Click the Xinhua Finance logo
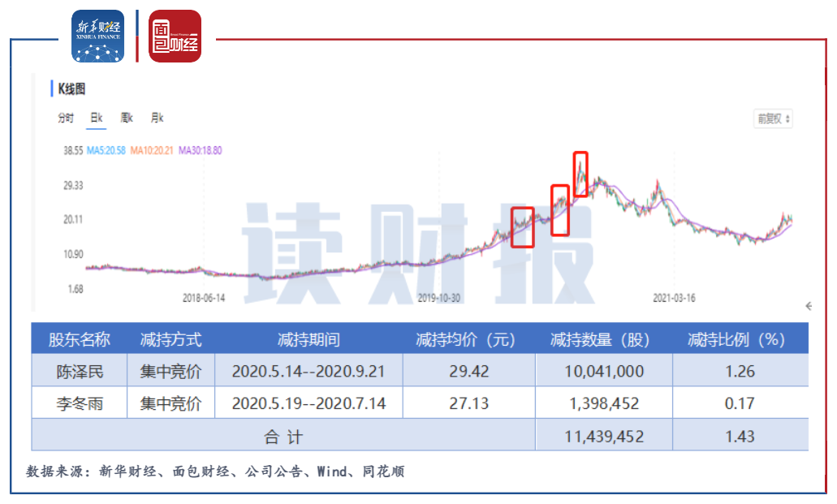The width and height of the screenshot is (837, 504). pos(97,36)
